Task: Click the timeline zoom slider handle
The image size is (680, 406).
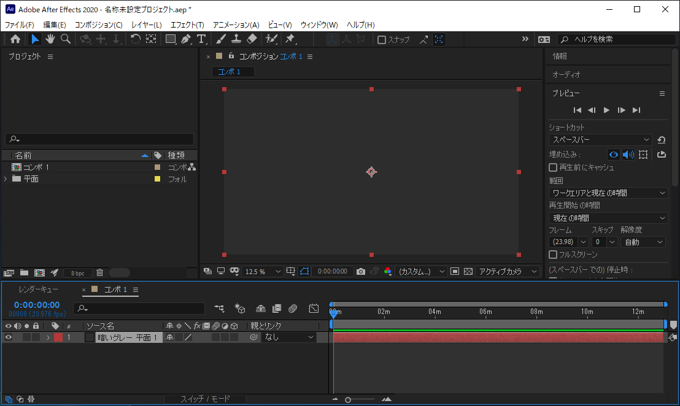Action: [x=348, y=399]
